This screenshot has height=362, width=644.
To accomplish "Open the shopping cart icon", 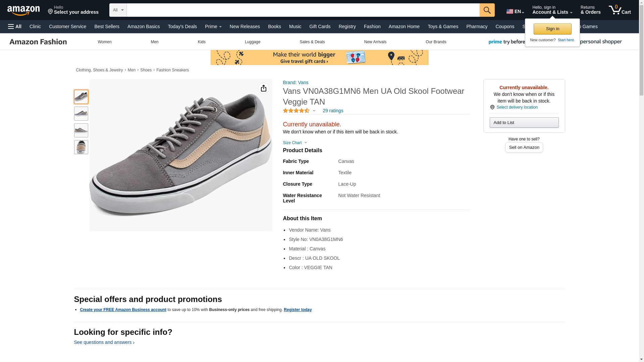I will [x=619, y=10].
